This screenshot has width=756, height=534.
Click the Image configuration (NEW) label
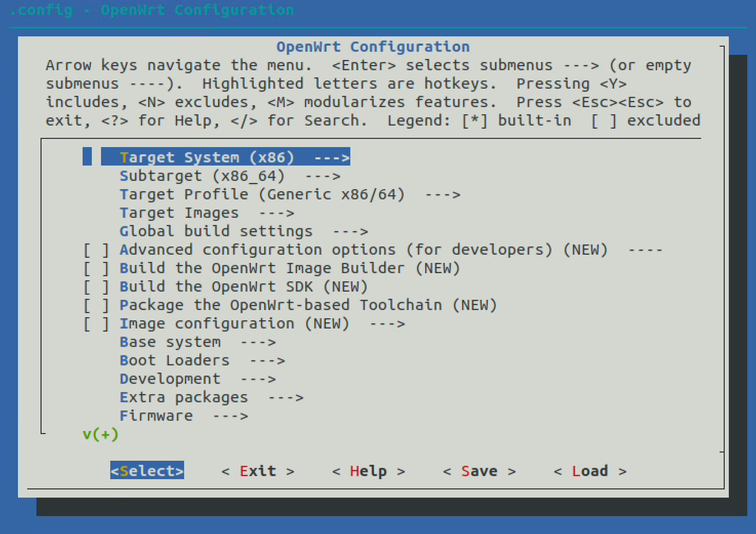tap(234, 323)
